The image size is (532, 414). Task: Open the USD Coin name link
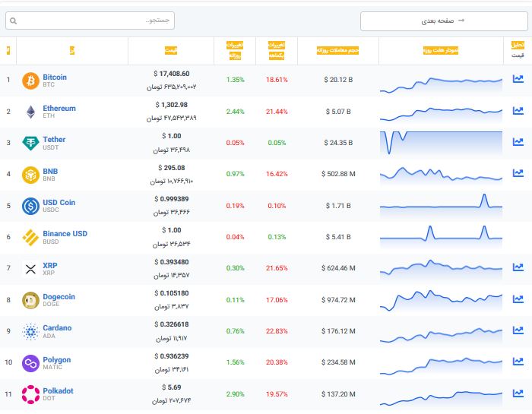(59, 202)
